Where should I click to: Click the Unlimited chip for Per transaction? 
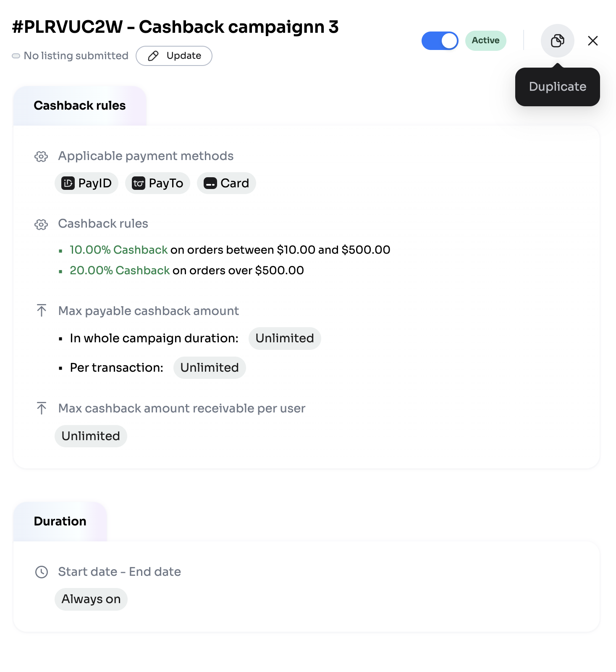tap(210, 368)
